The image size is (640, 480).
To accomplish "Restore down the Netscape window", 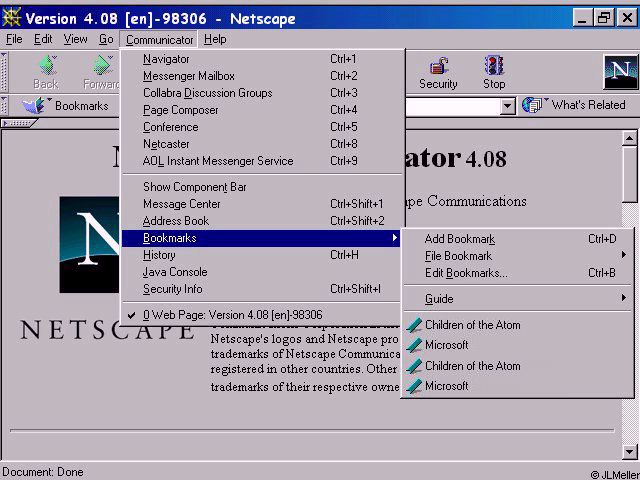I will click(604, 18).
